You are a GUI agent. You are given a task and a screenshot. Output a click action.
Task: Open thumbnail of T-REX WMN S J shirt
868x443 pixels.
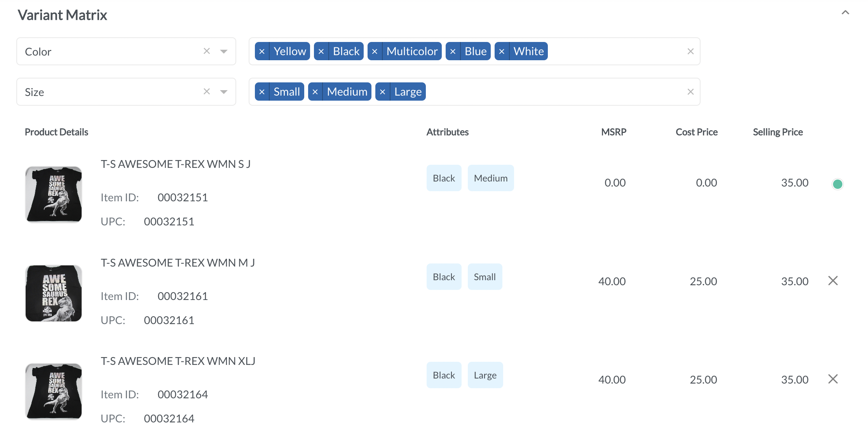[x=54, y=194]
